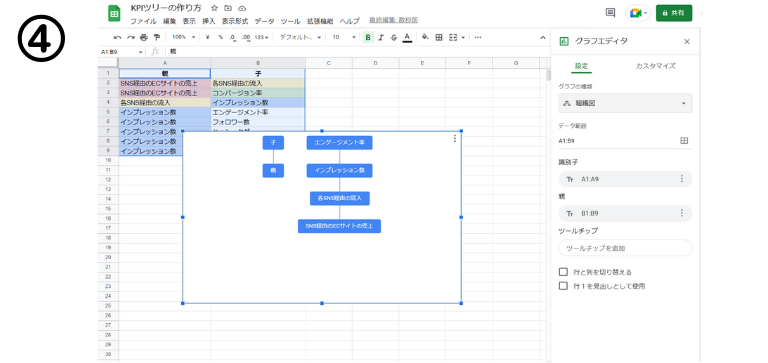Image resolution: width=768 pixels, height=363 pixels.
Task: Format selection as percent
Action: 220,37
